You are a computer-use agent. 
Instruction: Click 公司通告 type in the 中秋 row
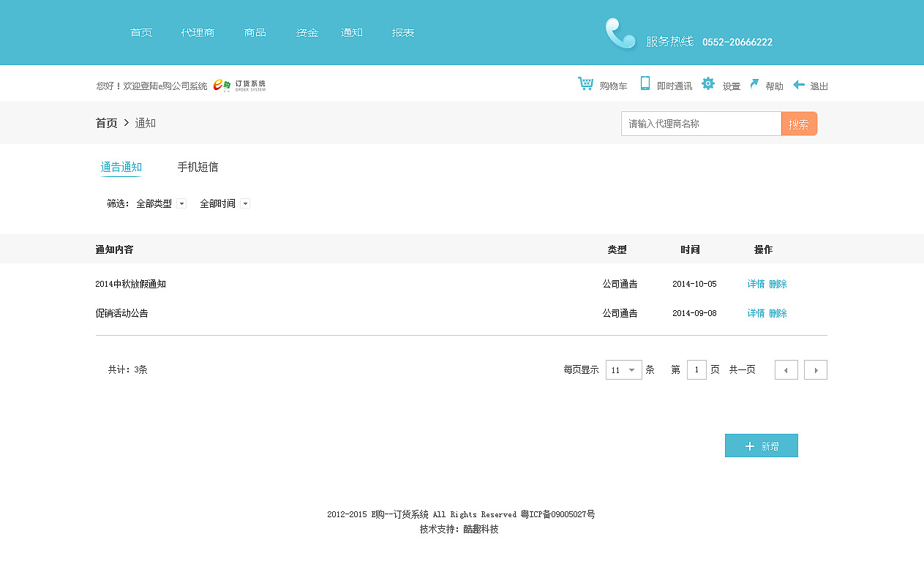[x=620, y=284]
